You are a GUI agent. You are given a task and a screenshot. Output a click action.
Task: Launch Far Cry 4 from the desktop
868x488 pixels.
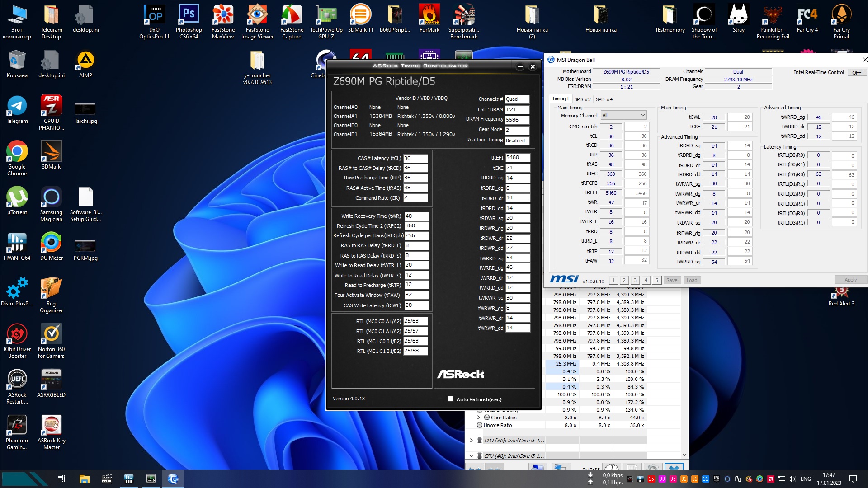point(807,18)
